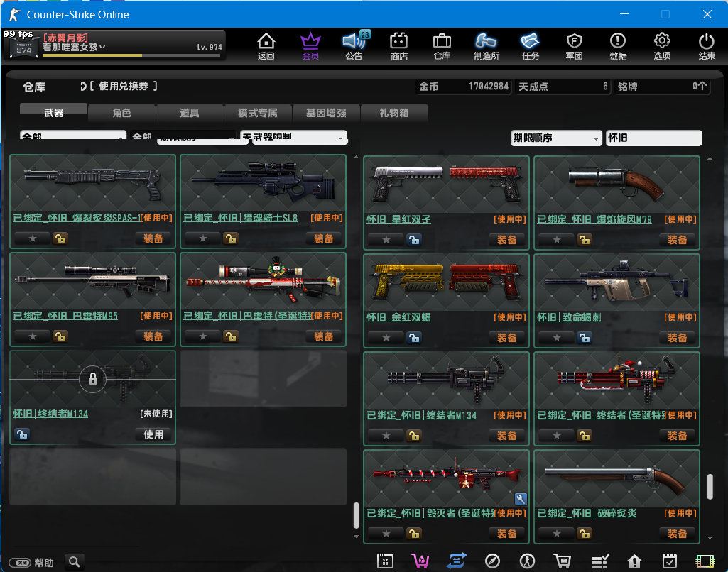728x572 pixels.
Task: Click the Lv.974 player rank badge
Action: (24, 48)
